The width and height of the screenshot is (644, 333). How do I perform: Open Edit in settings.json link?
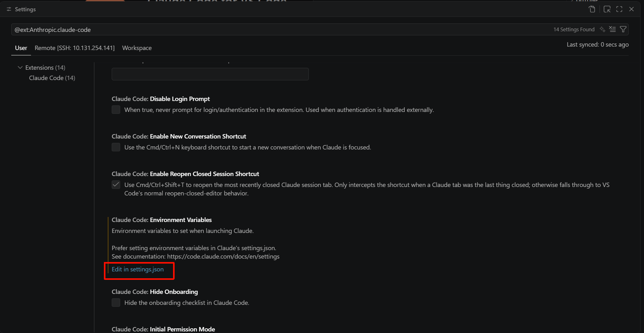(138, 269)
